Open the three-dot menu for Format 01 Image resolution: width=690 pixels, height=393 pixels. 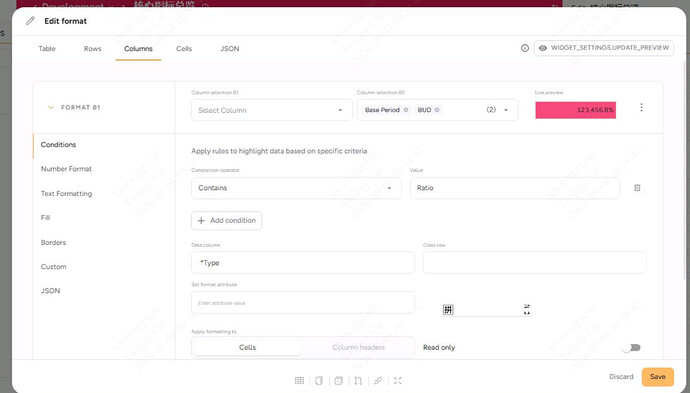click(641, 107)
